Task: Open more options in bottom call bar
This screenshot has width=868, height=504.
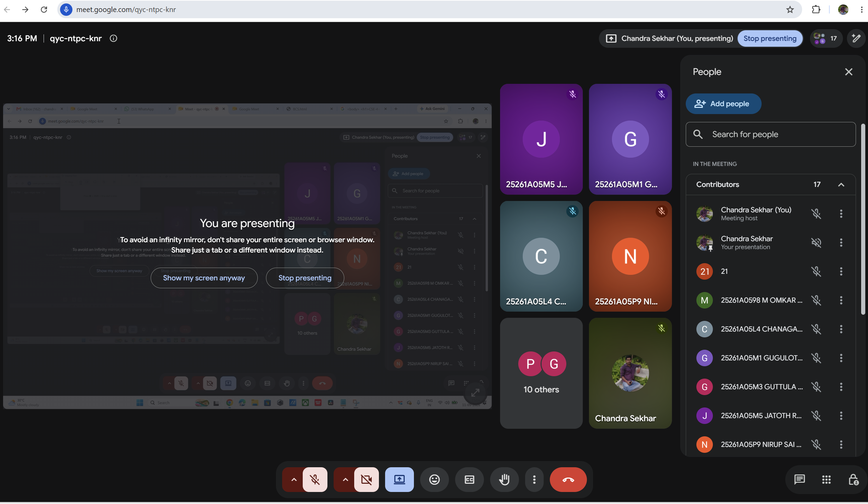Action: pos(534,480)
